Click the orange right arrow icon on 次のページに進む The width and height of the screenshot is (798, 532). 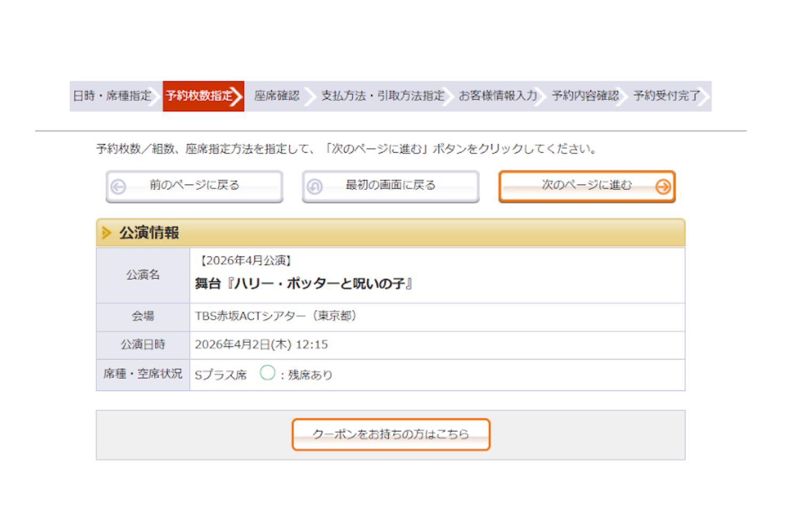(x=663, y=187)
